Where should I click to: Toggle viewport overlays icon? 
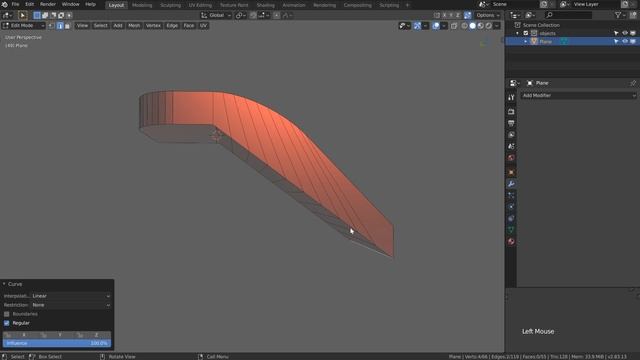click(x=436, y=26)
